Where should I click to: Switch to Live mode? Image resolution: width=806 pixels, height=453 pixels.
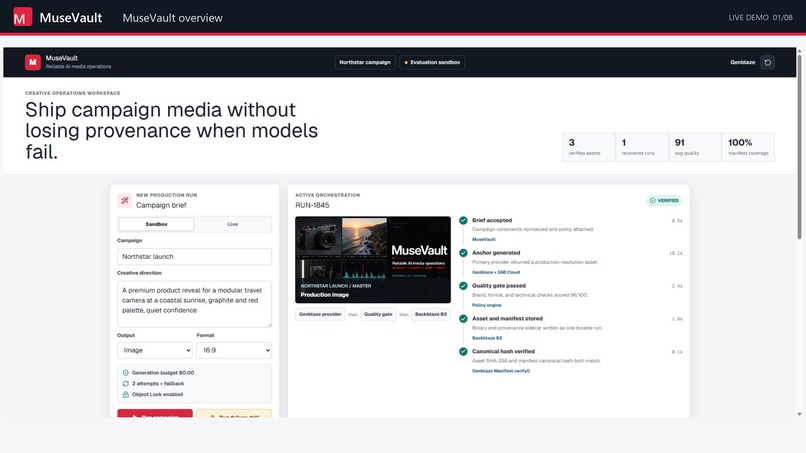pos(232,224)
